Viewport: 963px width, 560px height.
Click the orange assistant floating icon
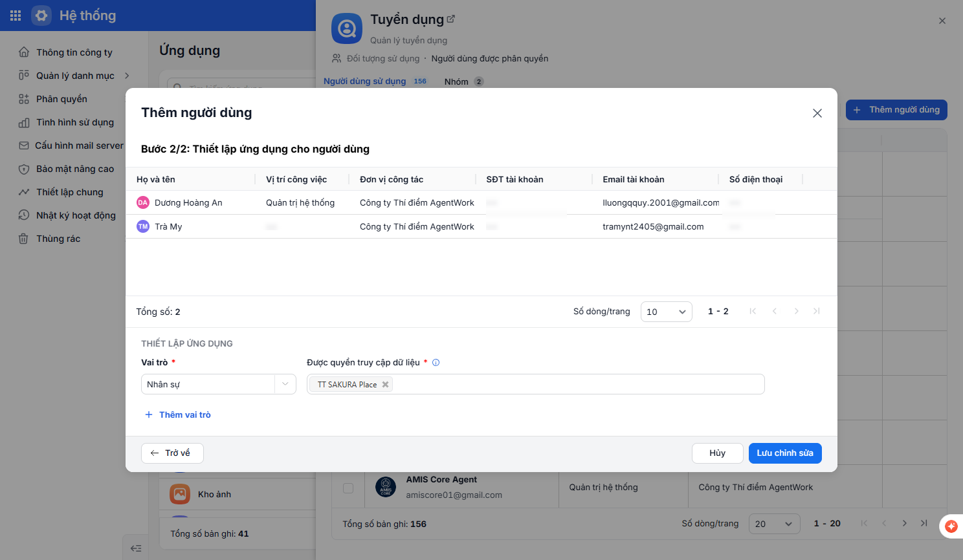click(x=951, y=526)
